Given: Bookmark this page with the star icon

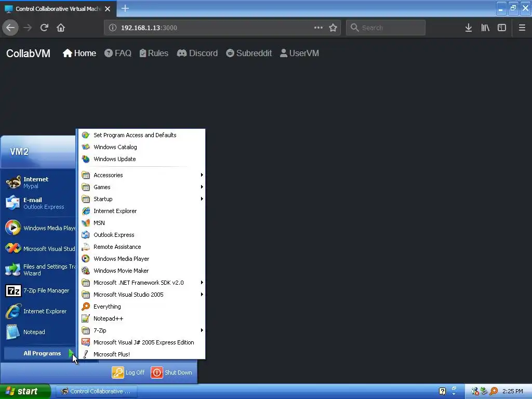Looking at the screenshot, I should point(333,28).
